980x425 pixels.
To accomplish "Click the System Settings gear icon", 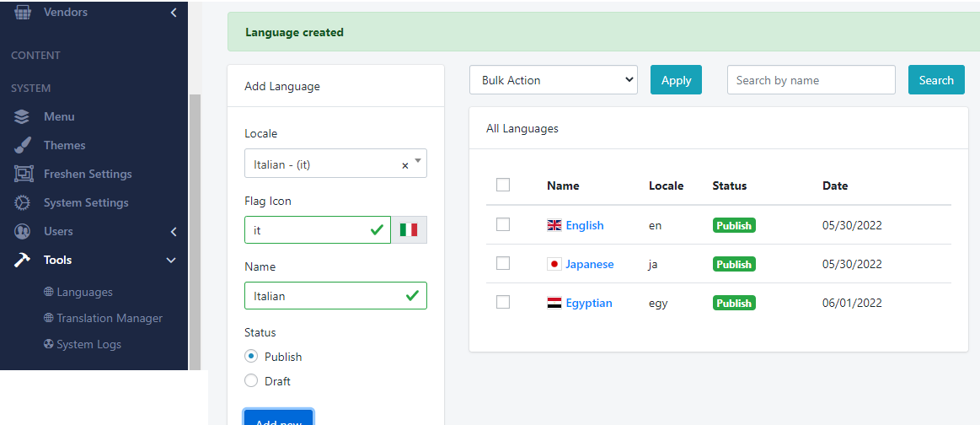I will (22, 202).
